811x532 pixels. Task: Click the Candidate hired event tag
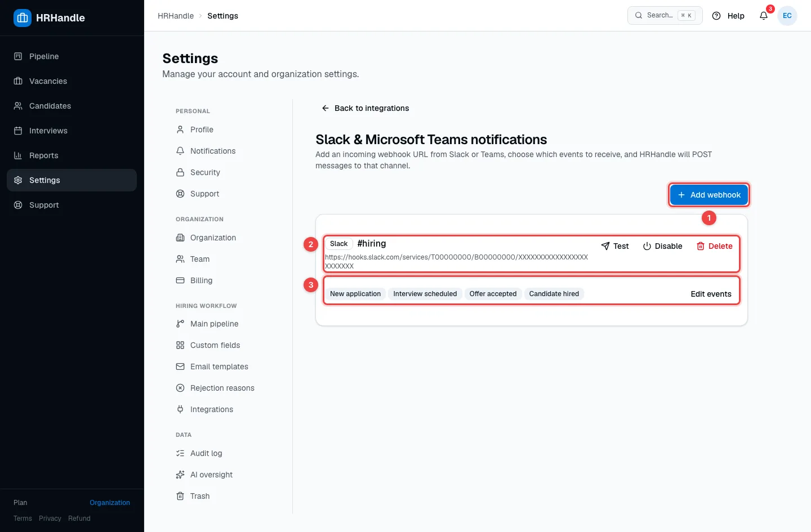[x=554, y=294]
